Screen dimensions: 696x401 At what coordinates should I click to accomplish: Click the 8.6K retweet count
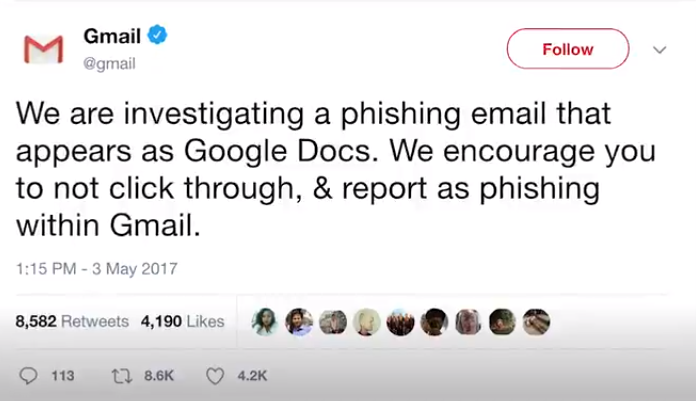(158, 376)
